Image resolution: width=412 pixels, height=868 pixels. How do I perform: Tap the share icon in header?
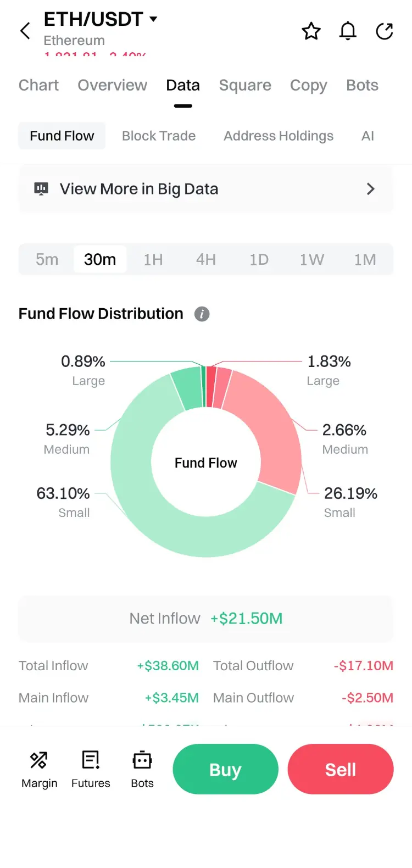[385, 31]
